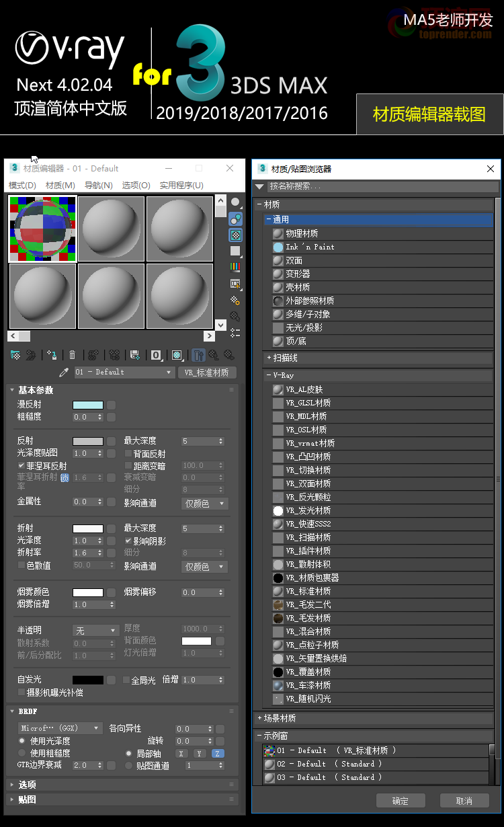Open the 选项(O) menu
504x827 pixels.
[136, 186]
